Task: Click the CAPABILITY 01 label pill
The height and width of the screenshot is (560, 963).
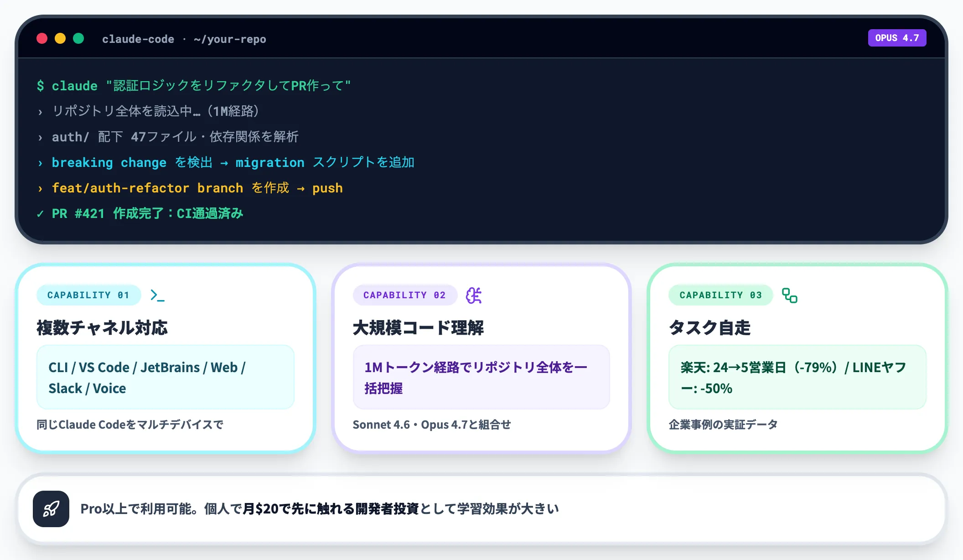Action: [x=88, y=295]
